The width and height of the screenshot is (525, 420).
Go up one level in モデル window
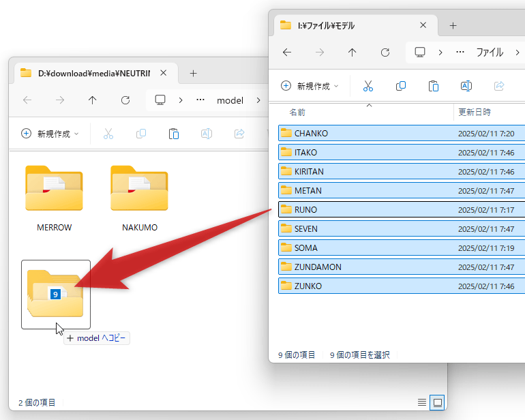pos(352,52)
